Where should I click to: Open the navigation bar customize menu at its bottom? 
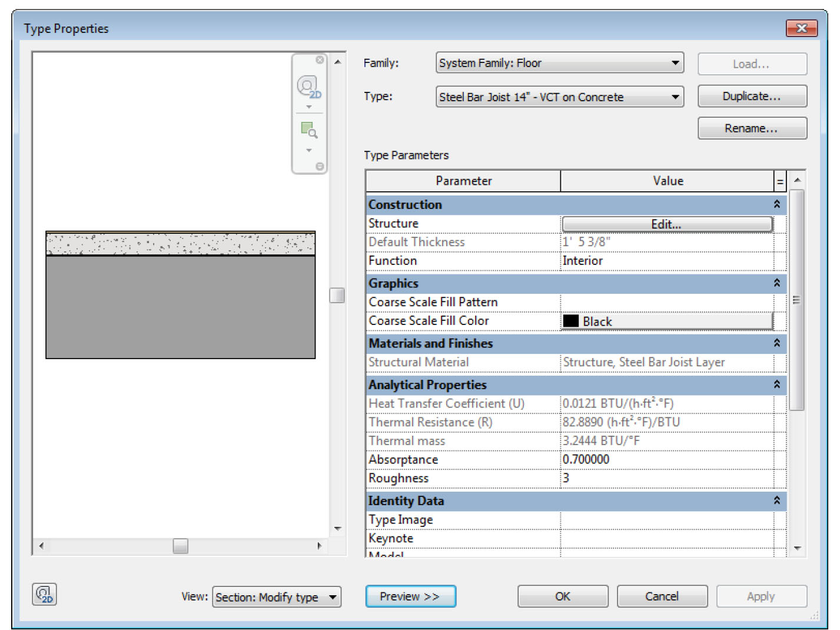(x=320, y=167)
